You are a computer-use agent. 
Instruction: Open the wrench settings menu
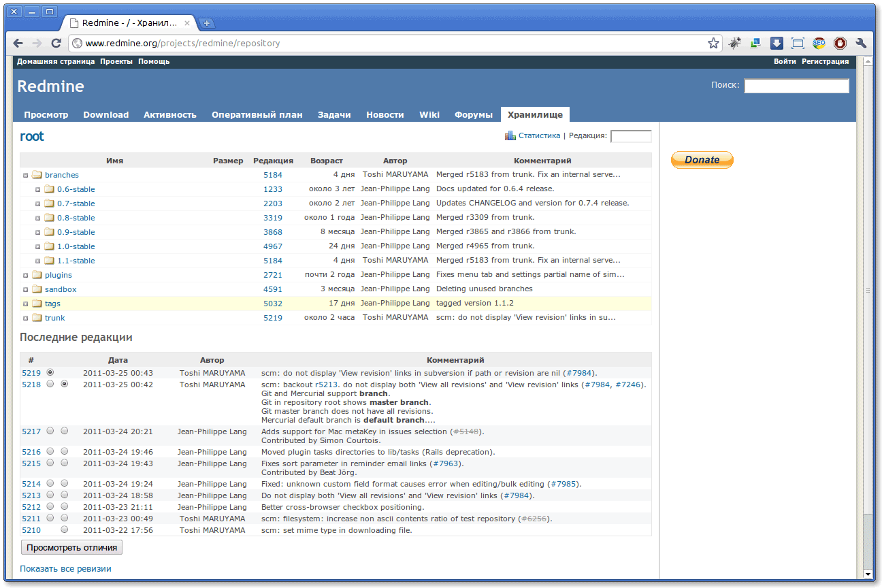(x=861, y=43)
